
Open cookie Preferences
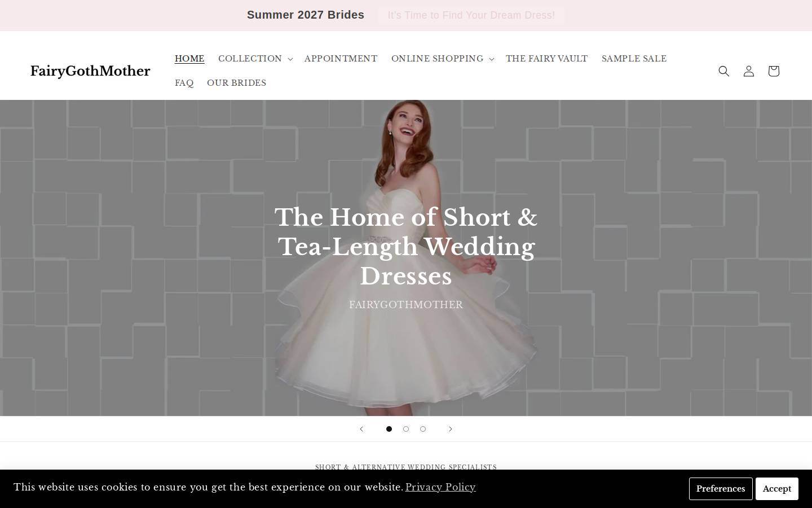pos(721,489)
